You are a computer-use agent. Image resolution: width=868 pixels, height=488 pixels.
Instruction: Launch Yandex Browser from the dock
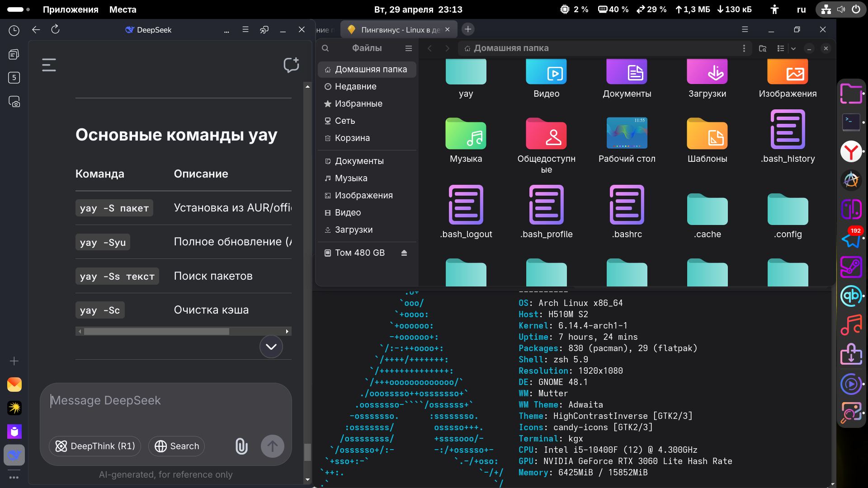point(851,151)
